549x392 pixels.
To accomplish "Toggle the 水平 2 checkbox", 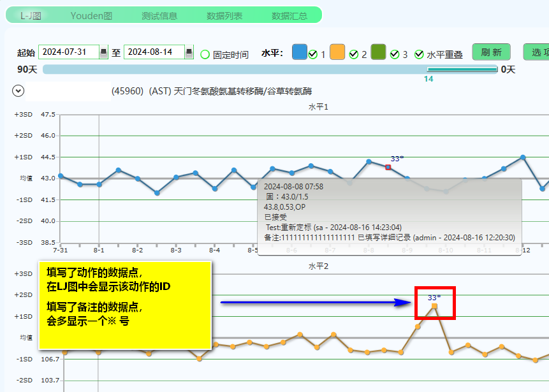I will [353, 52].
